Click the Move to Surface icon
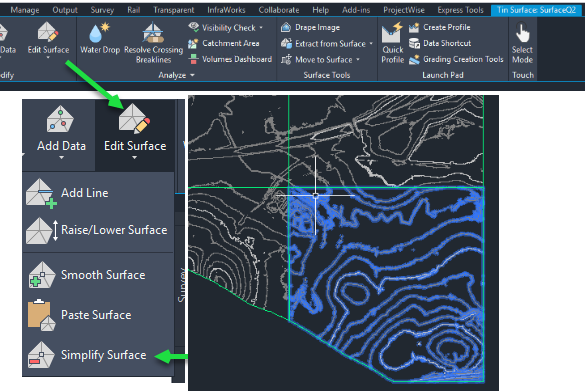The height and width of the screenshot is (391, 585). pos(286,60)
